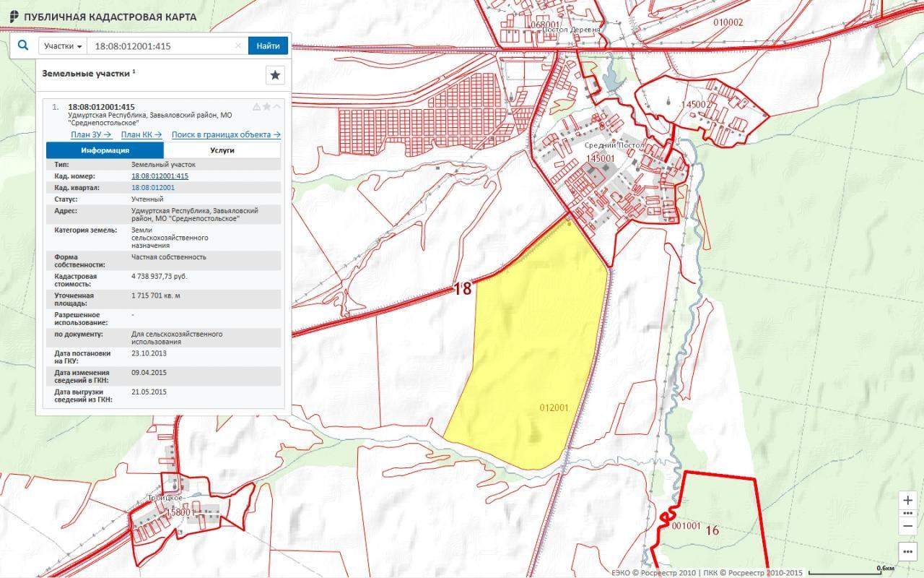Open the План ЗУ link
924x578 pixels.
tap(91, 134)
